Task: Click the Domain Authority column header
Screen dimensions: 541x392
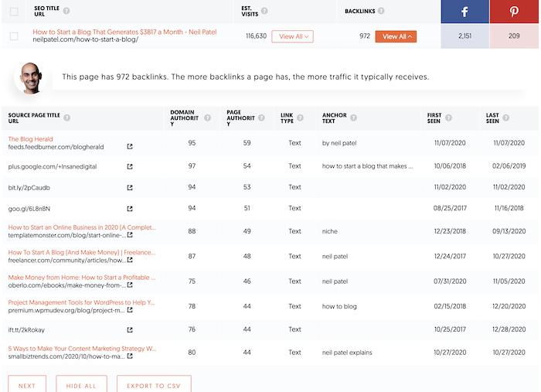Action: coord(184,118)
